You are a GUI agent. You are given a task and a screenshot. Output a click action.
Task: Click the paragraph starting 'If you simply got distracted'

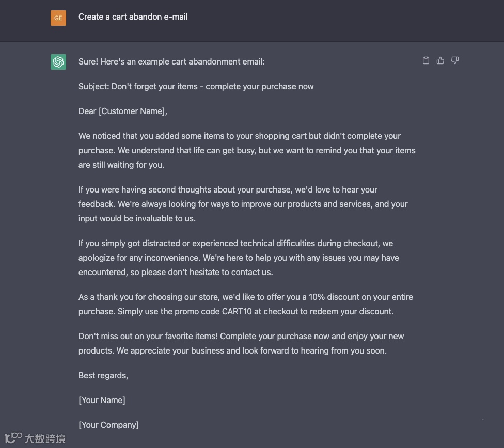(239, 258)
